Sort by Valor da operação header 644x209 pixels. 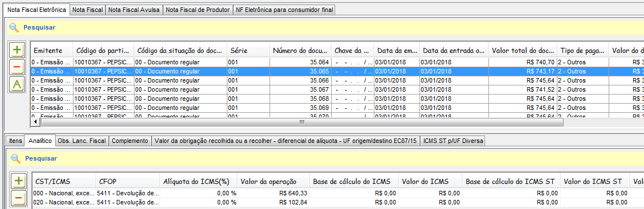(x=274, y=182)
